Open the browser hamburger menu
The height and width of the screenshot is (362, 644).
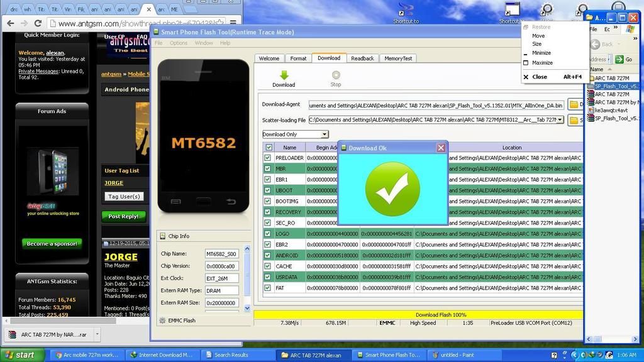point(233,23)
